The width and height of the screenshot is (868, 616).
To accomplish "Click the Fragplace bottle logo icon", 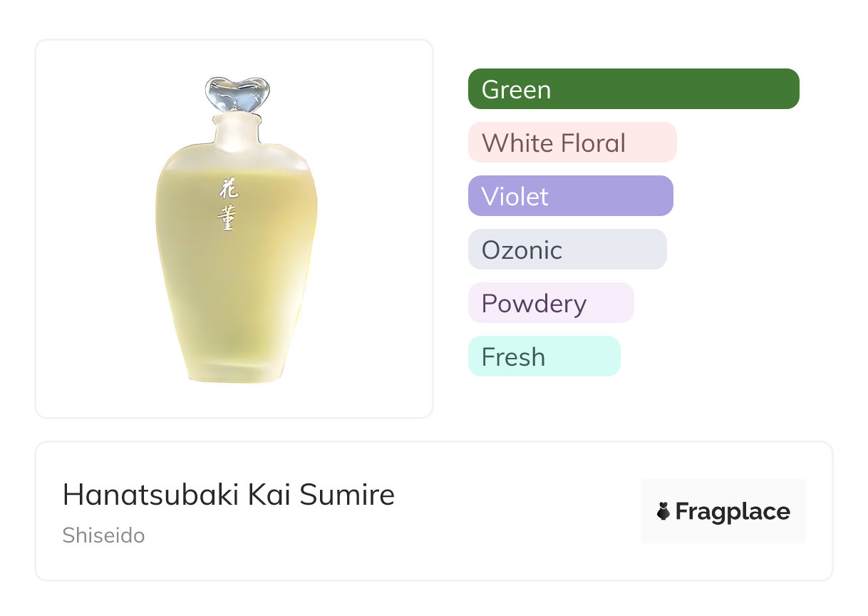I will pyautogui.click(x=663, y=511).
